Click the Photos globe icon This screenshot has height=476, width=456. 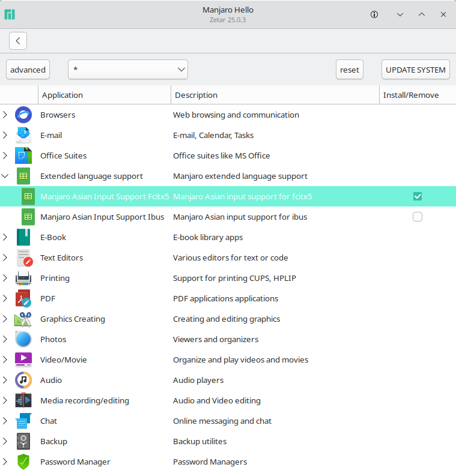(23, 339)
